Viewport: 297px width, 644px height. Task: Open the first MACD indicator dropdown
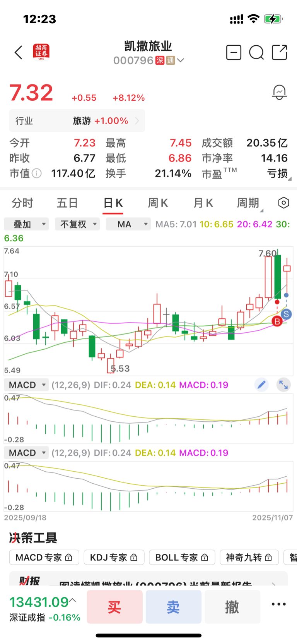click(x=26, y=385)
